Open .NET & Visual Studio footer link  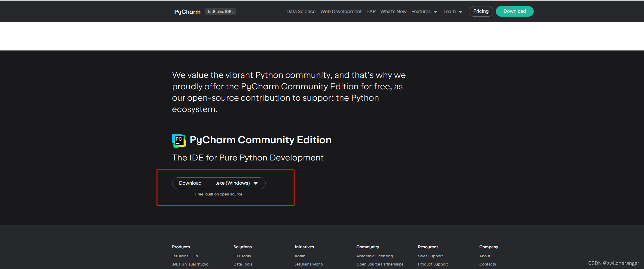190,264
